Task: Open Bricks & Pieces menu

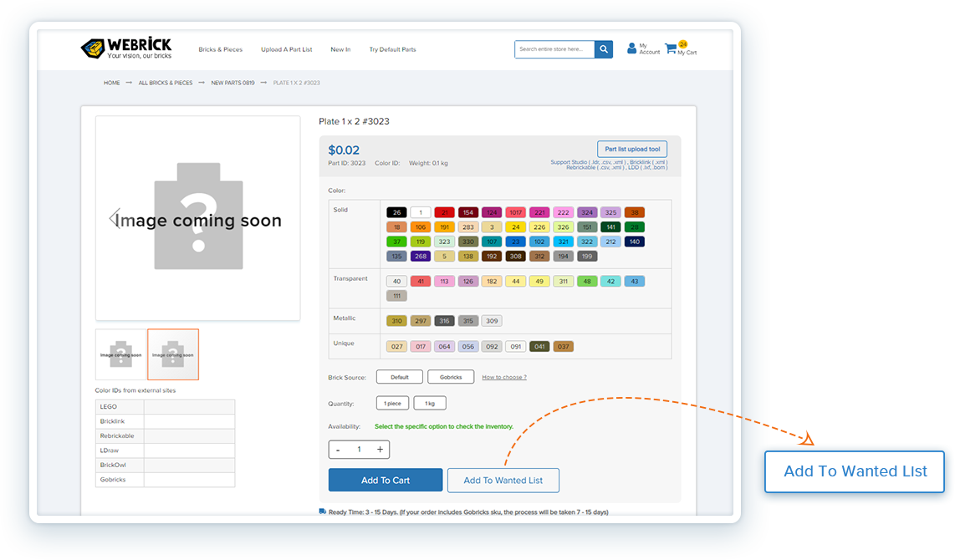Action: click(220, 49)
